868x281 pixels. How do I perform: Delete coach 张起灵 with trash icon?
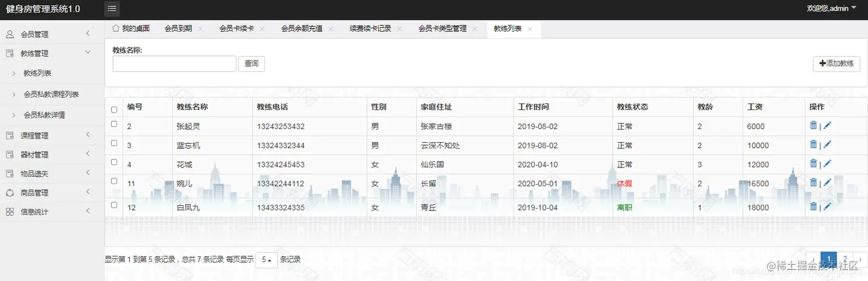(813, 126)
